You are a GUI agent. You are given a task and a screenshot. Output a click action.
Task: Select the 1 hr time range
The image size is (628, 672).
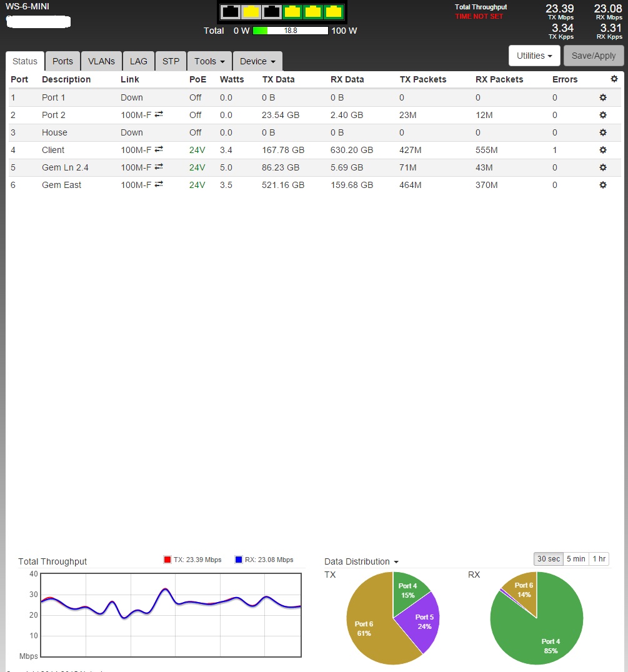coord(599,559)
